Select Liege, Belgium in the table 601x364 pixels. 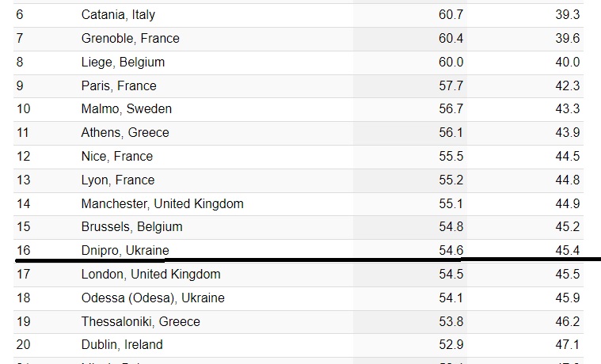coord(123,62)
